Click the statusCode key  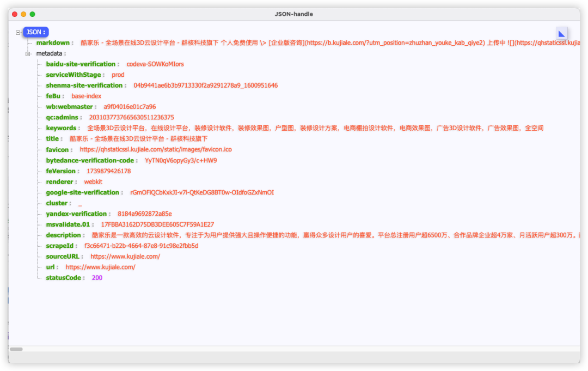63,278
